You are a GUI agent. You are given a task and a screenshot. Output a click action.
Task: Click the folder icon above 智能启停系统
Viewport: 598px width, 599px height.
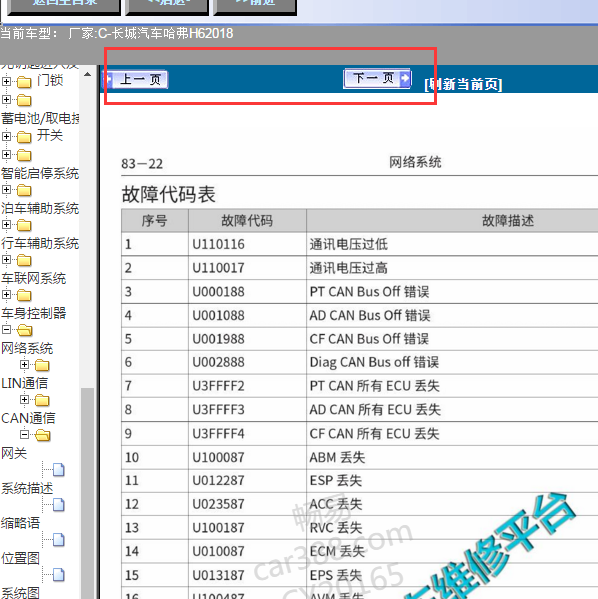[24, 155]
